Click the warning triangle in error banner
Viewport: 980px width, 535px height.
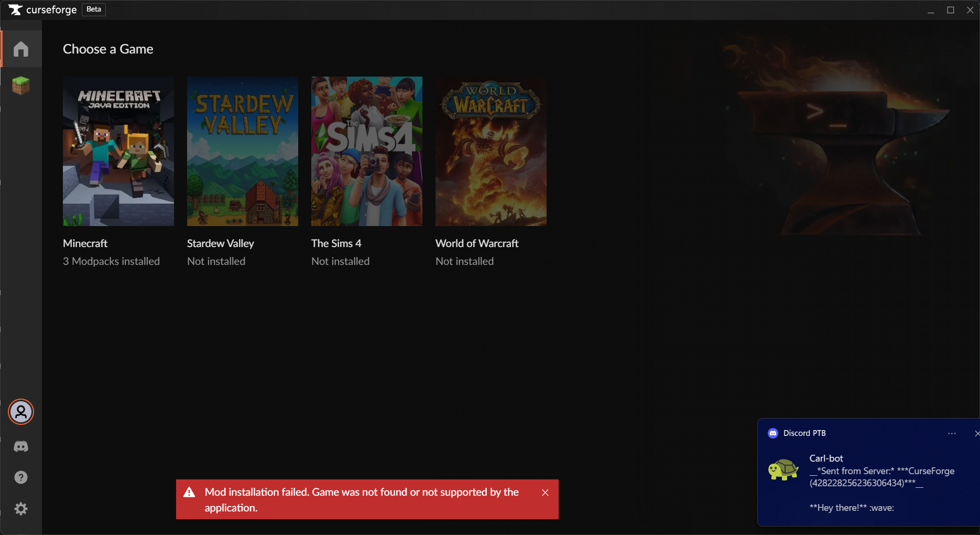click(x=189, y=492)
